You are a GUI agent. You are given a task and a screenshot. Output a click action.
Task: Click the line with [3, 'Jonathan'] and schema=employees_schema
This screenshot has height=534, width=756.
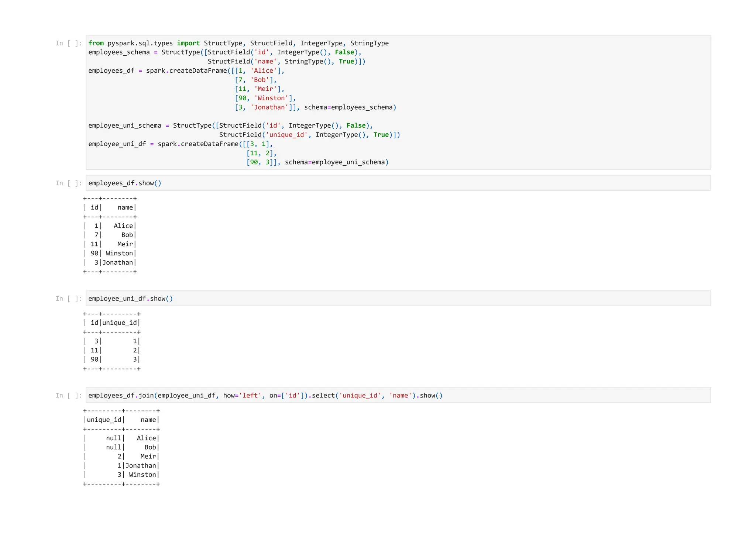[315, 107]
